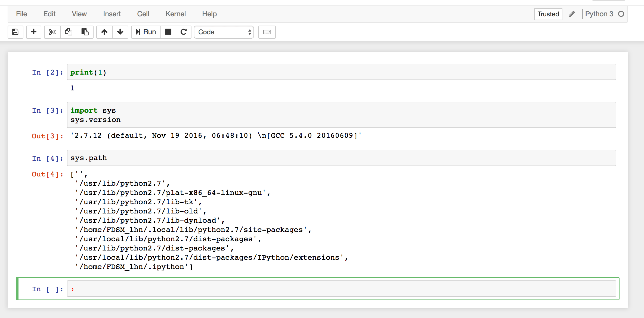The height and width of the screenshot is (318, 644).
Task: Open the Cell menu
Action: pos(143,14)
